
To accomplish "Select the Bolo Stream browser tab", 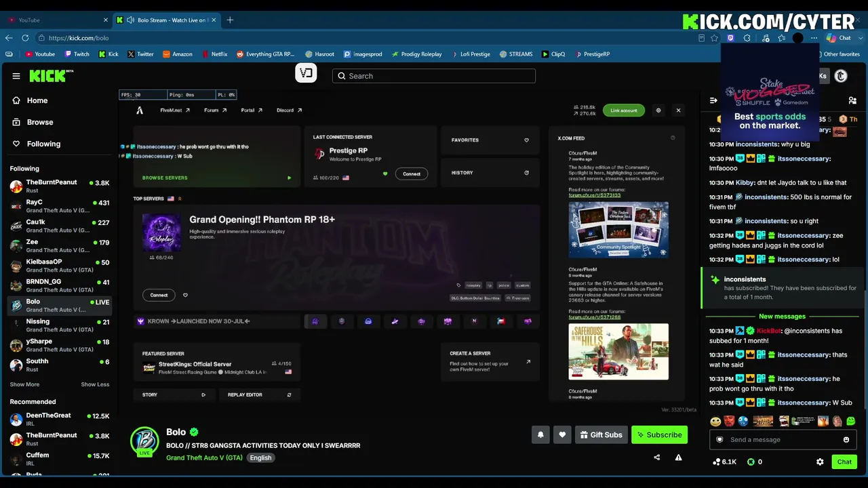I will coord(167,20).
